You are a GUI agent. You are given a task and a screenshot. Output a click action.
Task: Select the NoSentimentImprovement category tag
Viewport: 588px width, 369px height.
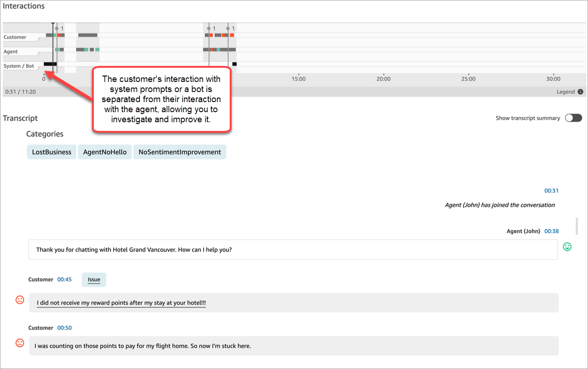pos(179,152)
